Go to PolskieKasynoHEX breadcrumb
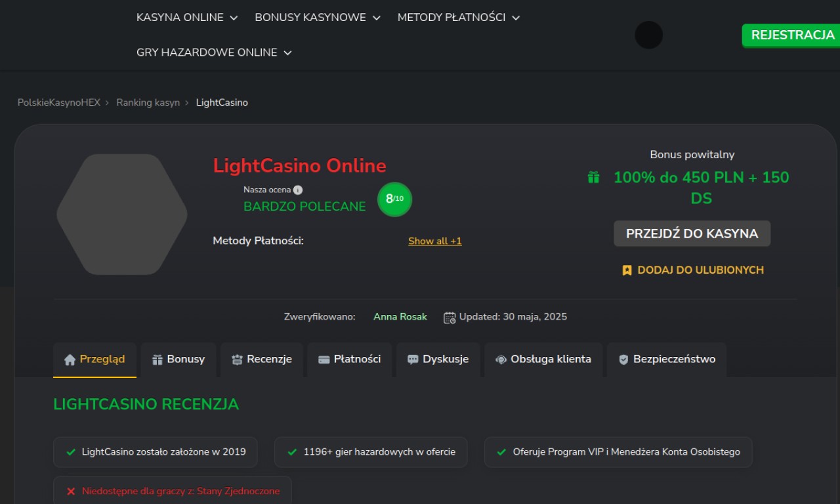The image size is (840, 504). point(59,102)
